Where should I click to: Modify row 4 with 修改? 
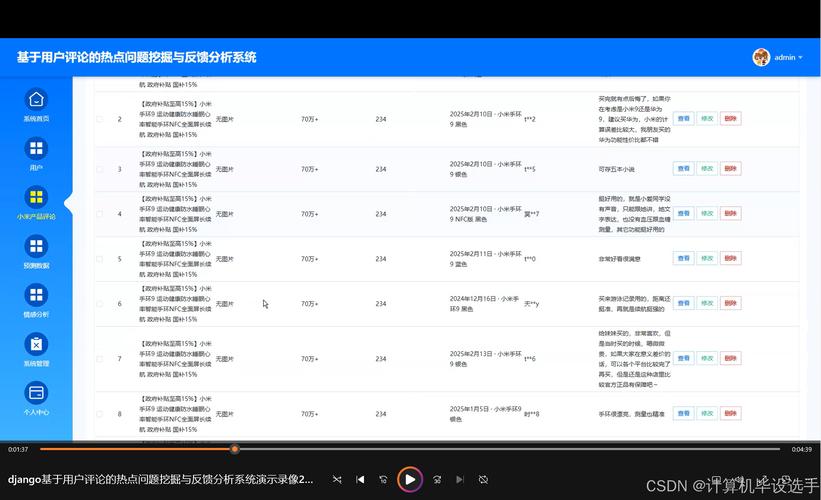707,214
